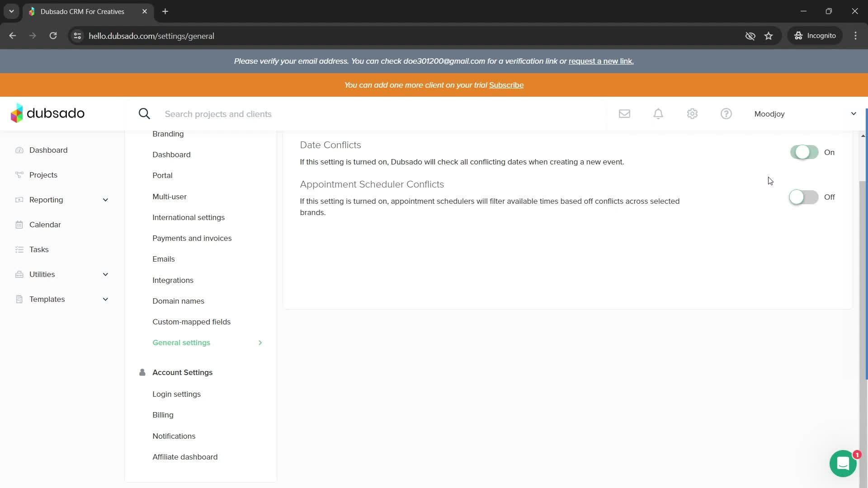
Task: Open the inbox envelope icon
Action: pyautogui.click(x=624, y=114)
